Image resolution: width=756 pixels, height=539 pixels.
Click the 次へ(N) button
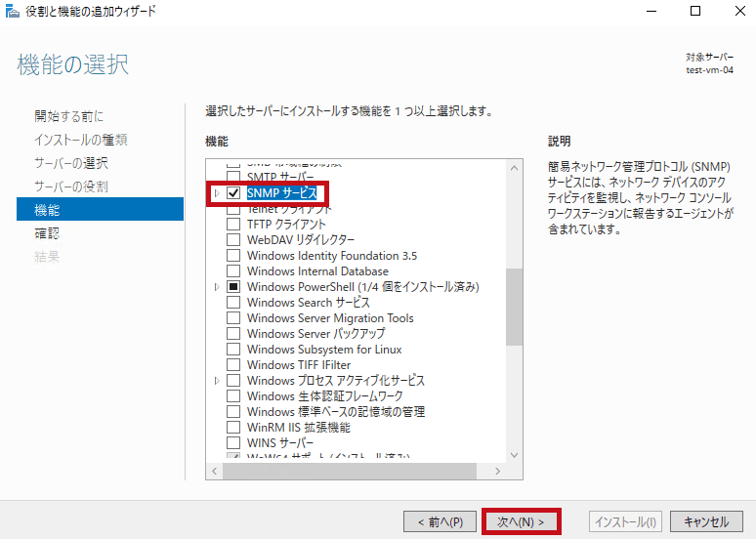(x=521, y=522)
